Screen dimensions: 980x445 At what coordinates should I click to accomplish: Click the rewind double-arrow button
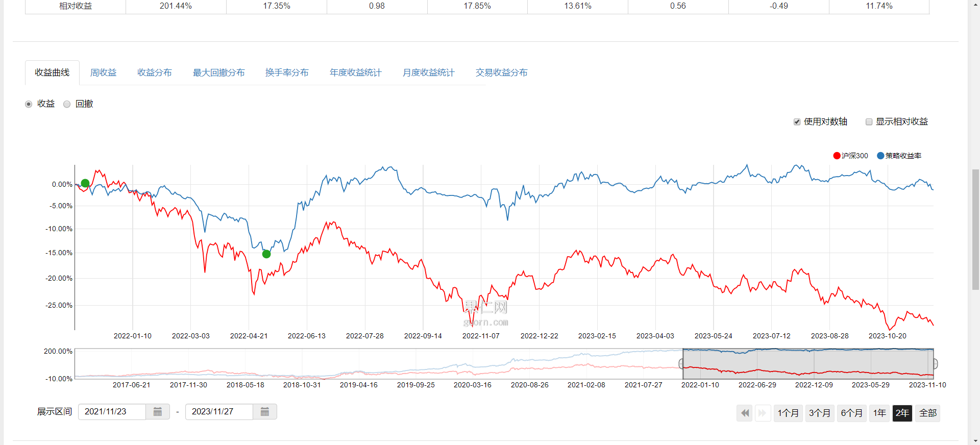745,413
